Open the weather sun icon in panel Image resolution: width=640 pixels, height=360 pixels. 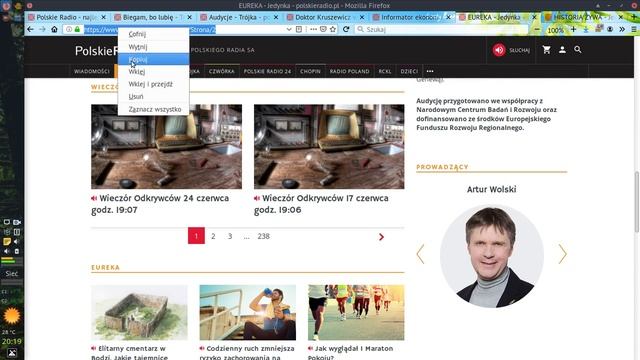pyautogui.click(x=11, y=316)
